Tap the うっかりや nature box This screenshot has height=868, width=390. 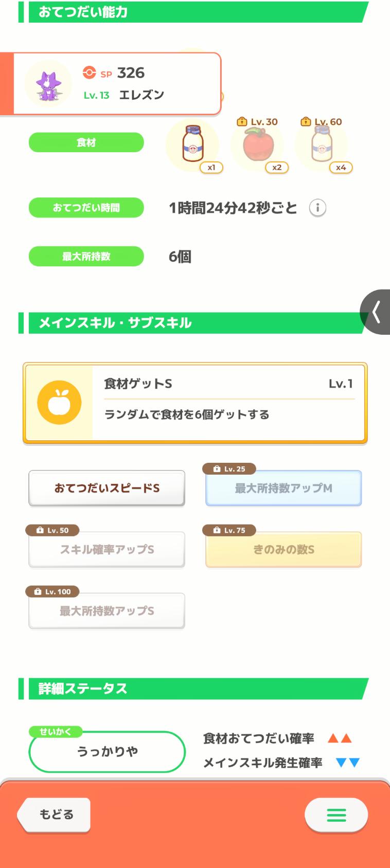(x=107, y=752)
